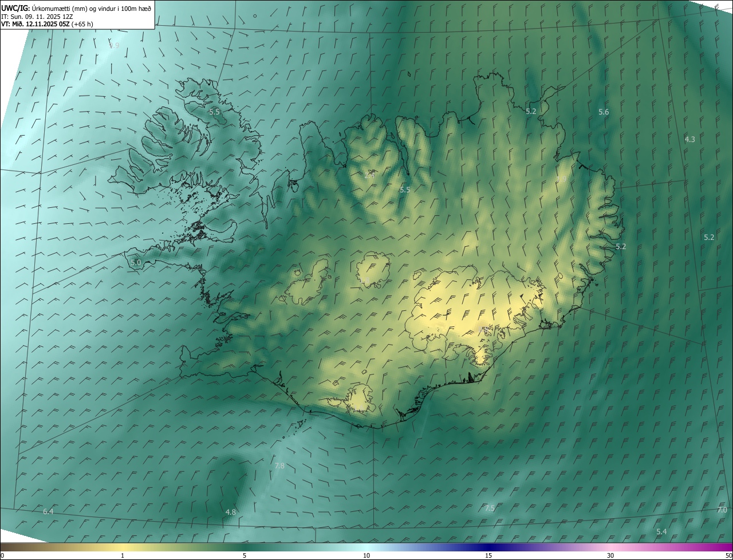The image size is (733, 560).
Task: Click the 50 tick label on the color scale
Action: coord(728,556)
